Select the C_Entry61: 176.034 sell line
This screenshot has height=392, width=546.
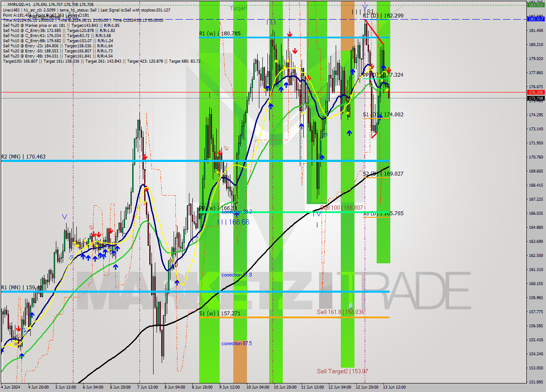coord(58,35)
